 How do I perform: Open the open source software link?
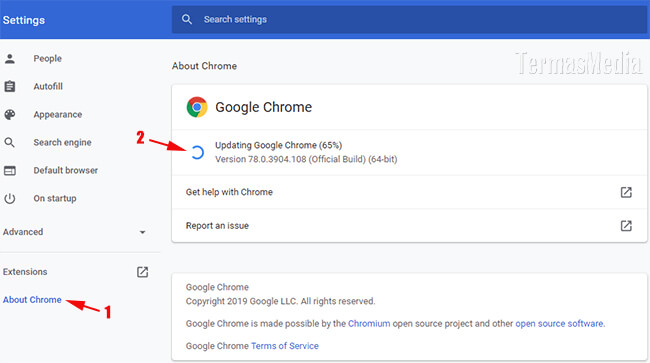tap(559, 324)
